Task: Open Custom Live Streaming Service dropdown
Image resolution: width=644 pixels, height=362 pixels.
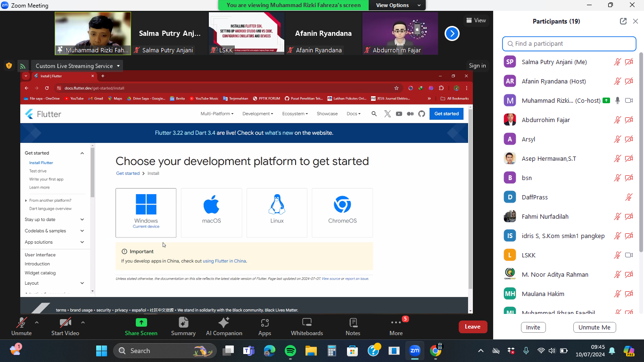Action: (78, 66)
